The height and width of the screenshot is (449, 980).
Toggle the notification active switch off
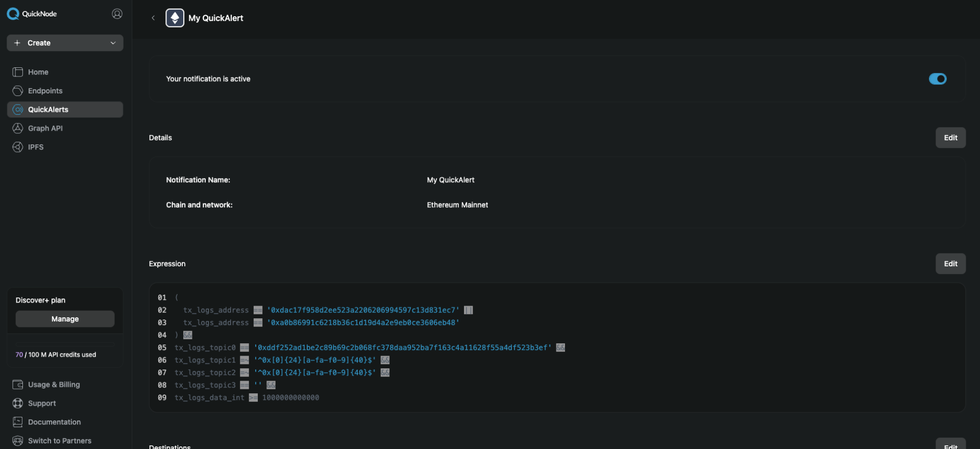point(938,79)
